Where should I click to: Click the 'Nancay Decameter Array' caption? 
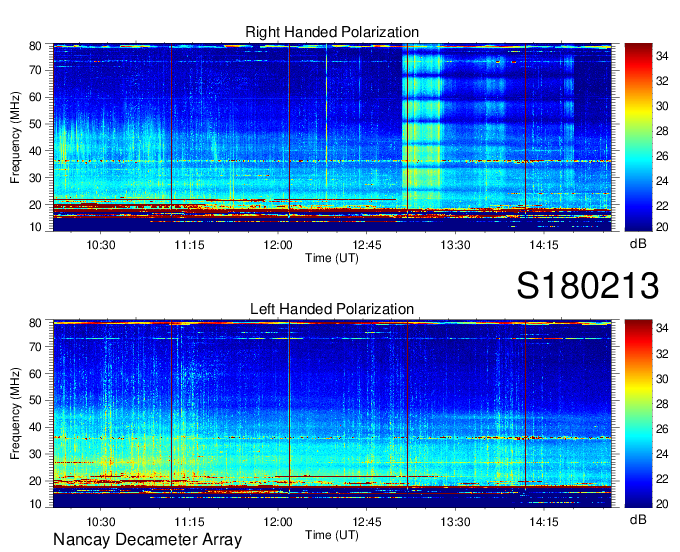point(147,540)
